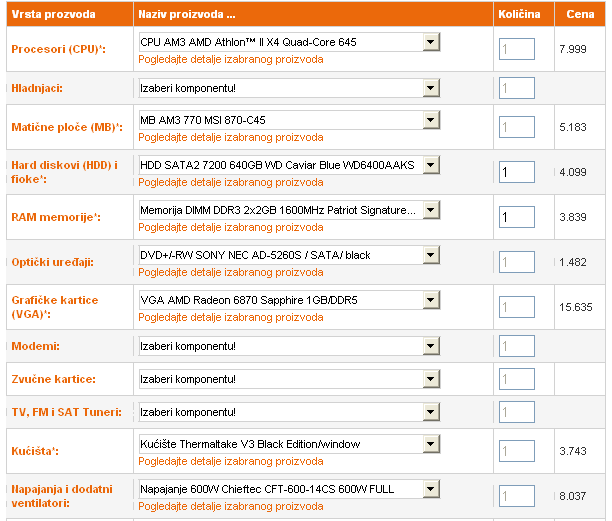612x521 pixels.
Task: Click the 'Vrsta prozvoda' column header
Action: 53,14
